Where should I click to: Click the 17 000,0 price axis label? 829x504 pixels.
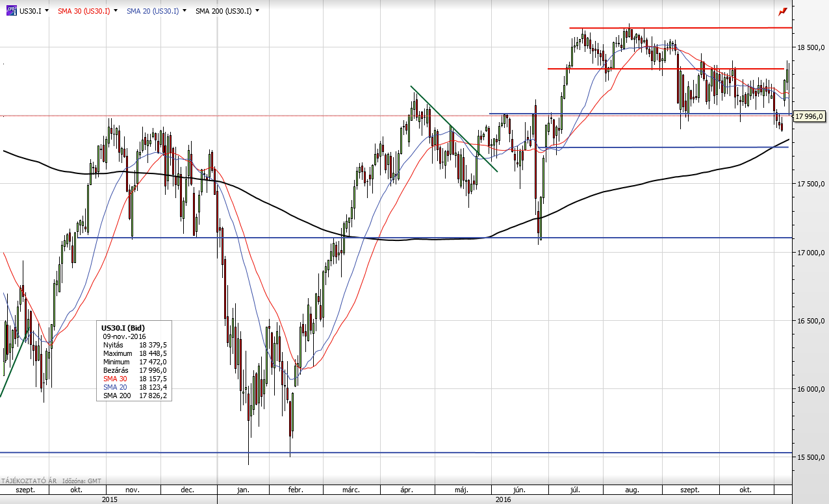[x=810, y=252]
